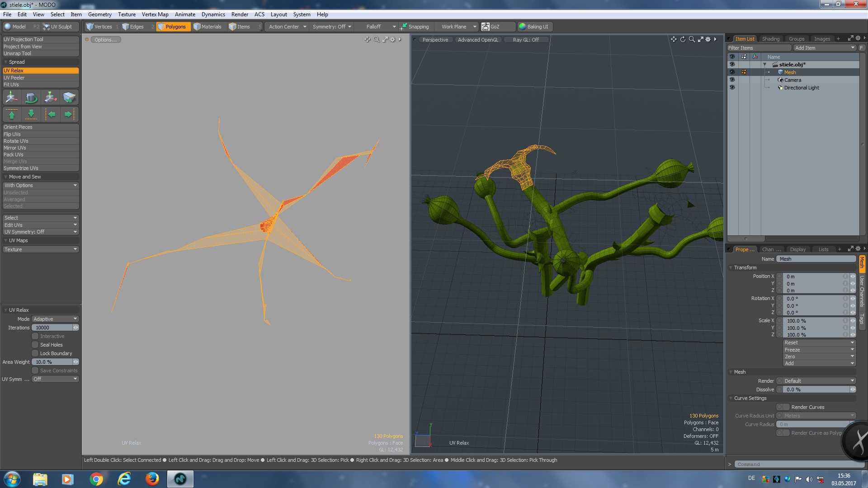Open Firefox from the taskbar
Viewport: 868px width, 488px height.
coord(152,479)
